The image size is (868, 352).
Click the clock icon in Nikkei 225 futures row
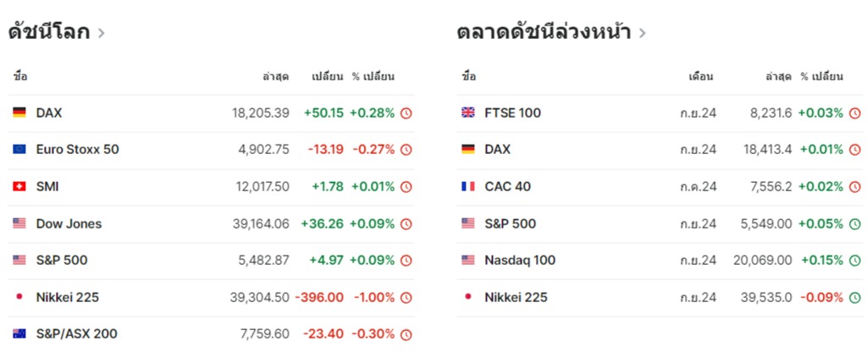855,298
